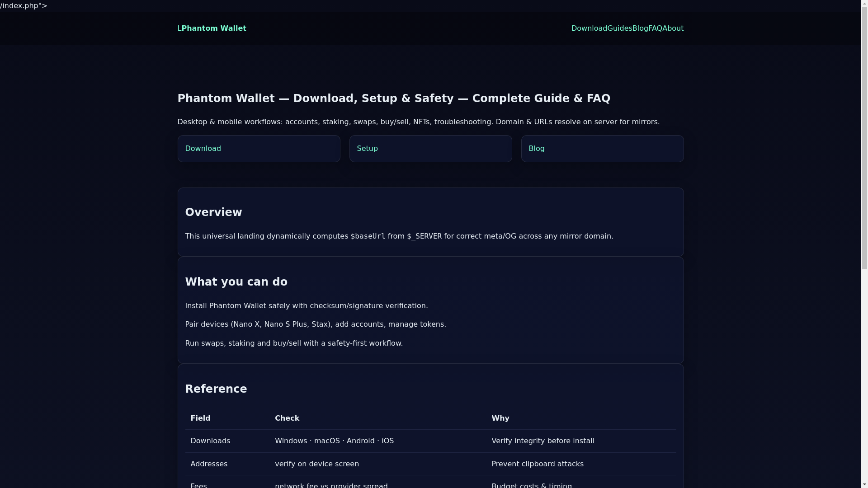Click 'Install Phantom Wallet safely' line
The width and height of the screenshot is (868, 488).
pyautogui.click(x=307, y=306)
